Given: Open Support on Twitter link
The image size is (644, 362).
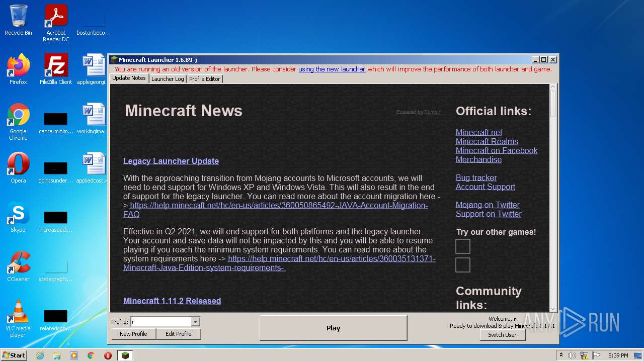Looking at the screenshot, I should coord(489,214).
